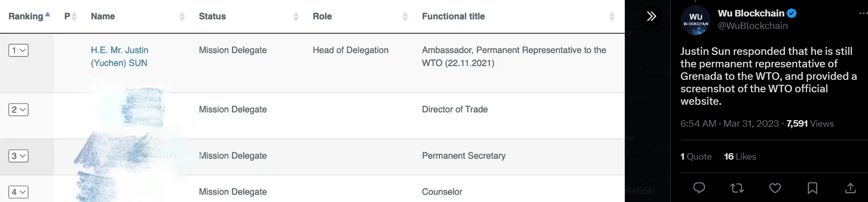Screen dimensions: 868x202
Task: Open ranking 4 dropdown
Action: 18,192
